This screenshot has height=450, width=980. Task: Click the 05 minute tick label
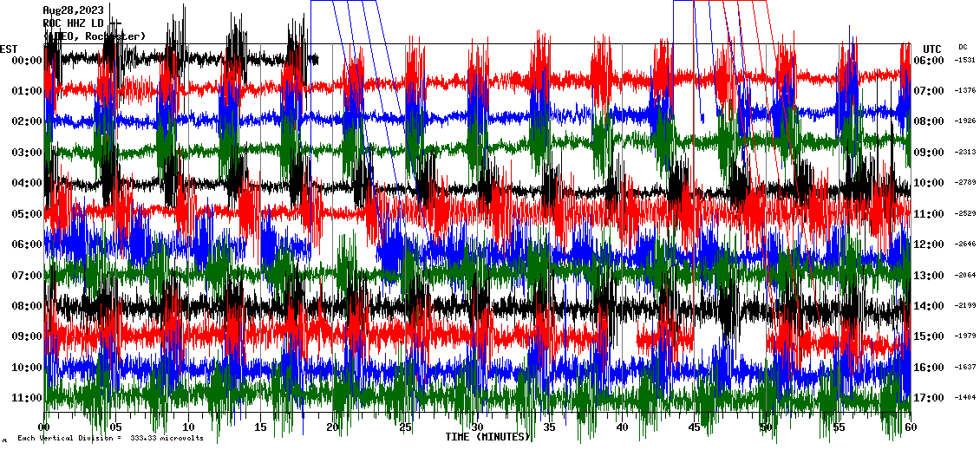point(116,427)
